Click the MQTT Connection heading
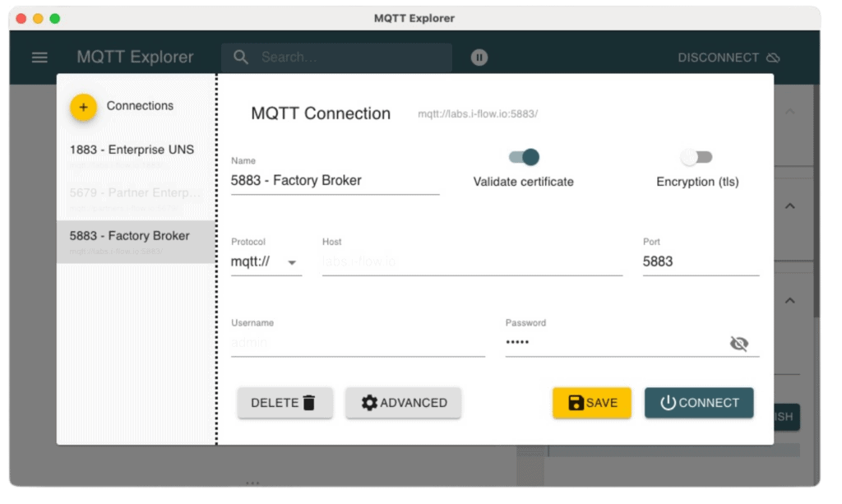Viewport: 842px width, 504px height. coord(321,113)
